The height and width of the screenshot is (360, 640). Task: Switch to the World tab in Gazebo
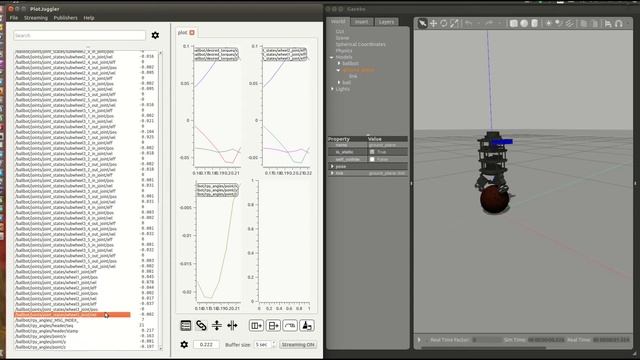[x=338, y=22]
